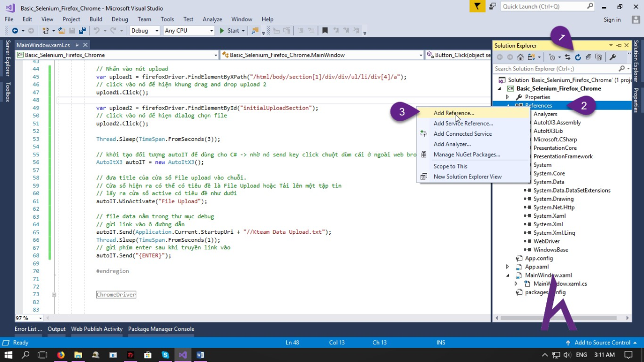Viewport: 644px width, 362px height.
Task: Open Word from the Windows taskbar
Action: (x=200, y=355)
